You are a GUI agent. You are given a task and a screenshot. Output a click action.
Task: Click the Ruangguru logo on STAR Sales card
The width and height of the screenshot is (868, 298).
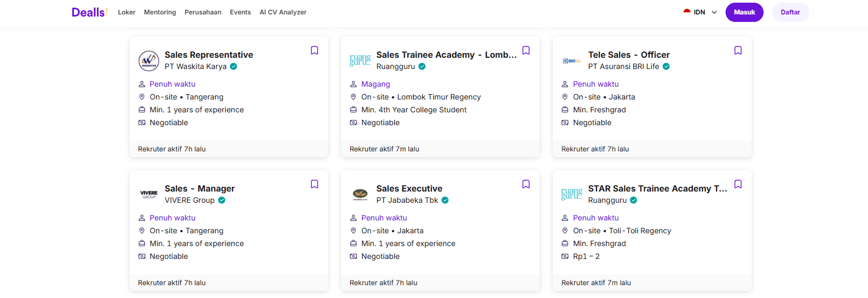point(572,194)
